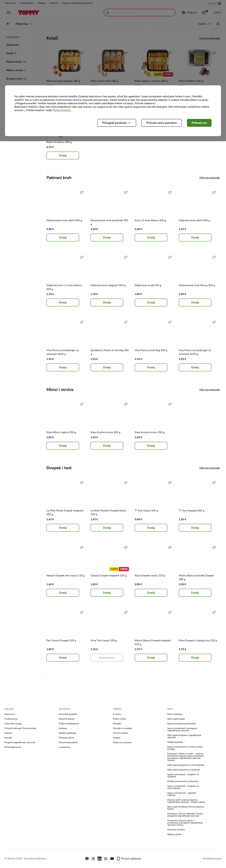This screenshot has height=868, width=226.
Task: Focus the product search field
Action: pos(140,12)
